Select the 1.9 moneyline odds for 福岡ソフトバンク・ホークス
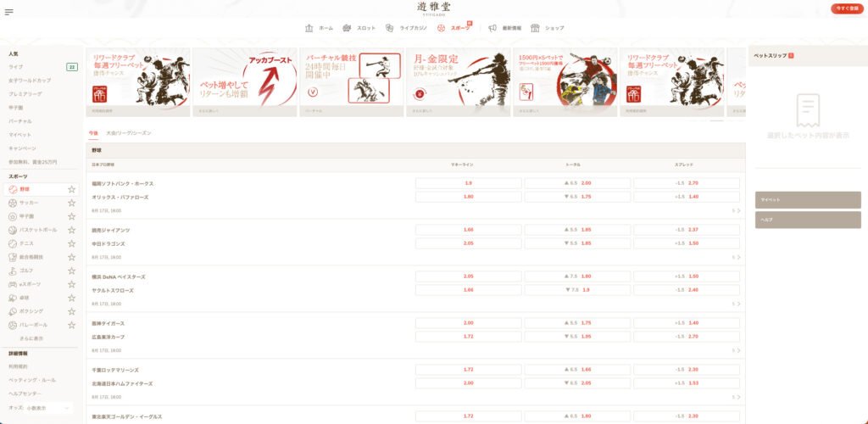The width and height of the screenshot is (868, 424). point(469,182)
